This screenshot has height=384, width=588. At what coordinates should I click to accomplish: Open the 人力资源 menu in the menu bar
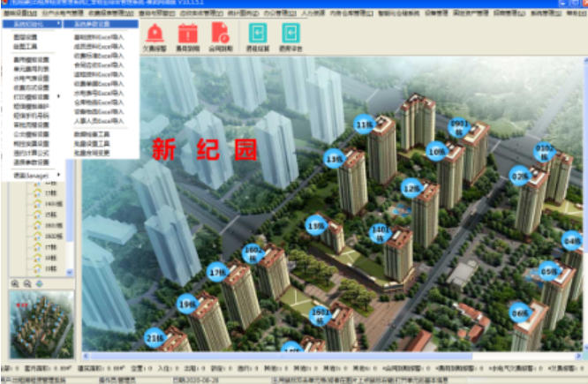[313, 13]
